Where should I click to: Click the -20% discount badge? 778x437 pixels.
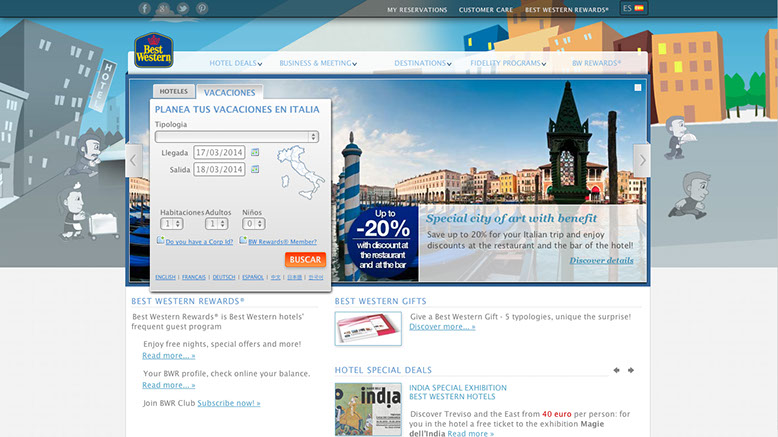383,242
